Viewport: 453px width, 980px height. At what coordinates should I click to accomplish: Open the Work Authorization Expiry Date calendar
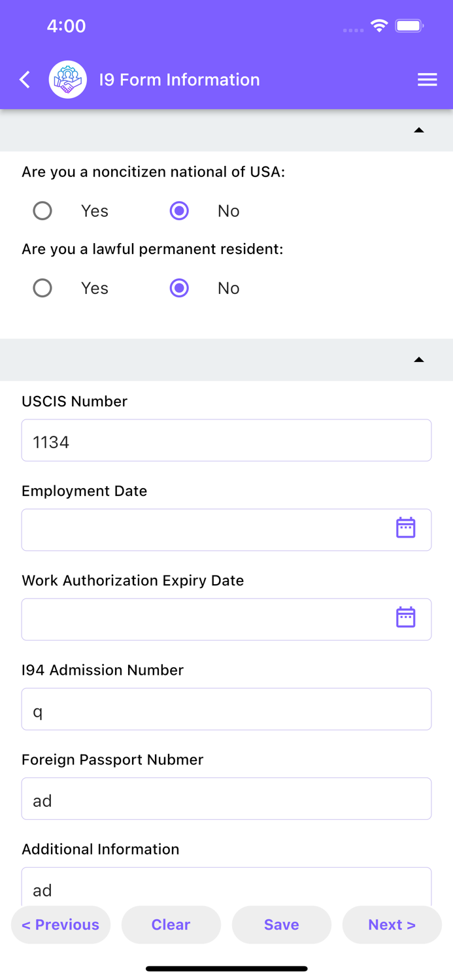point(405,616)
